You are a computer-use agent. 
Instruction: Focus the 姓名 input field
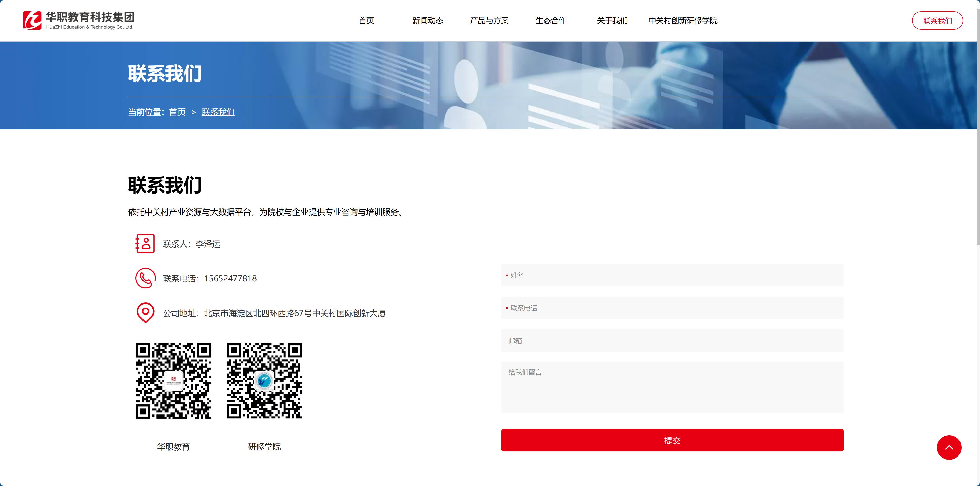click(672, 275)
